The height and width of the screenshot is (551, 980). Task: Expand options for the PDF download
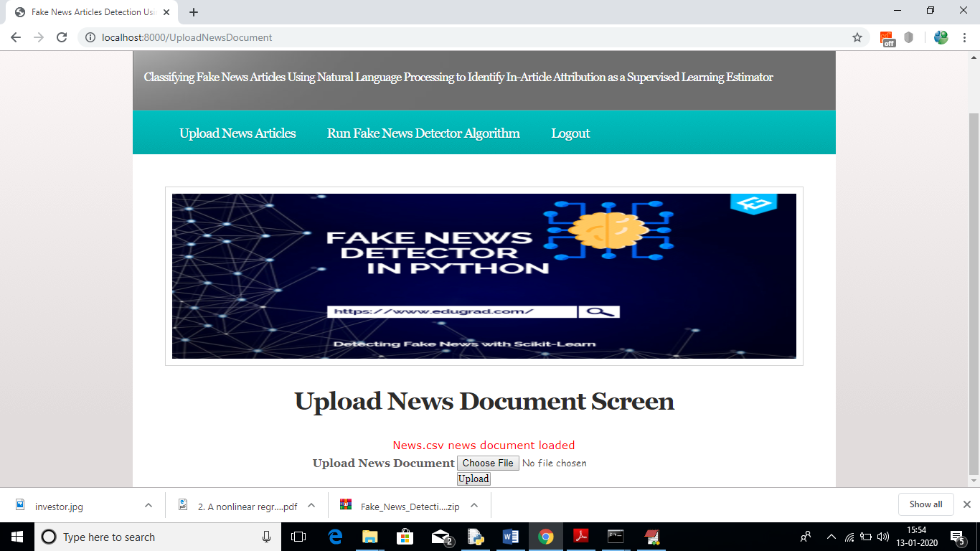click(311, 506)
